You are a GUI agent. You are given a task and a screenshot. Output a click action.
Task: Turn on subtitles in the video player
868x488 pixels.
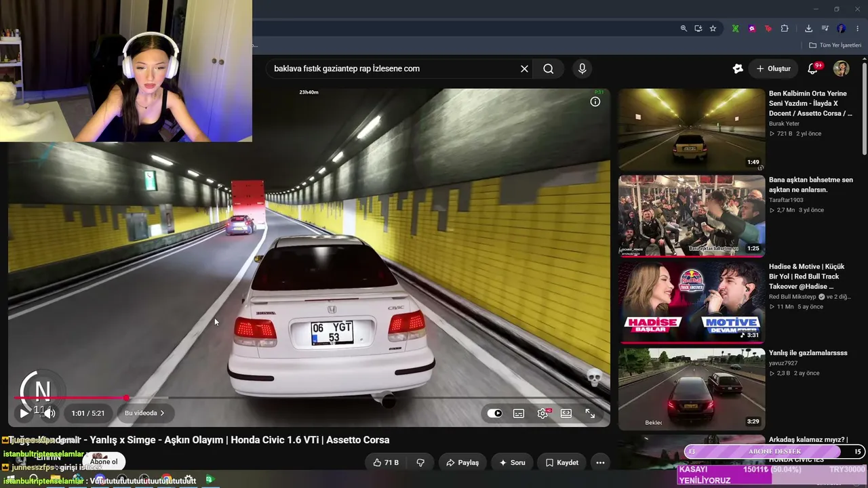tap(519, 413)
